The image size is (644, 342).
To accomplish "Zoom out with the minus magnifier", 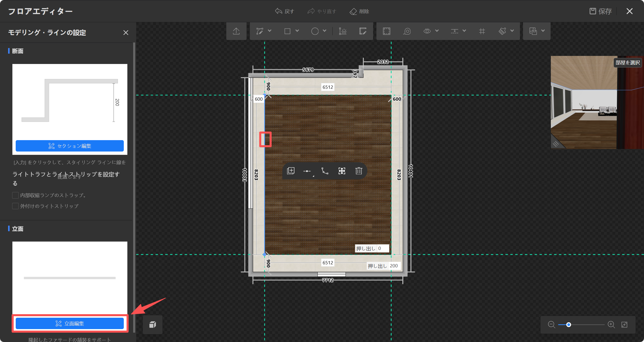I will pos(551,325).
